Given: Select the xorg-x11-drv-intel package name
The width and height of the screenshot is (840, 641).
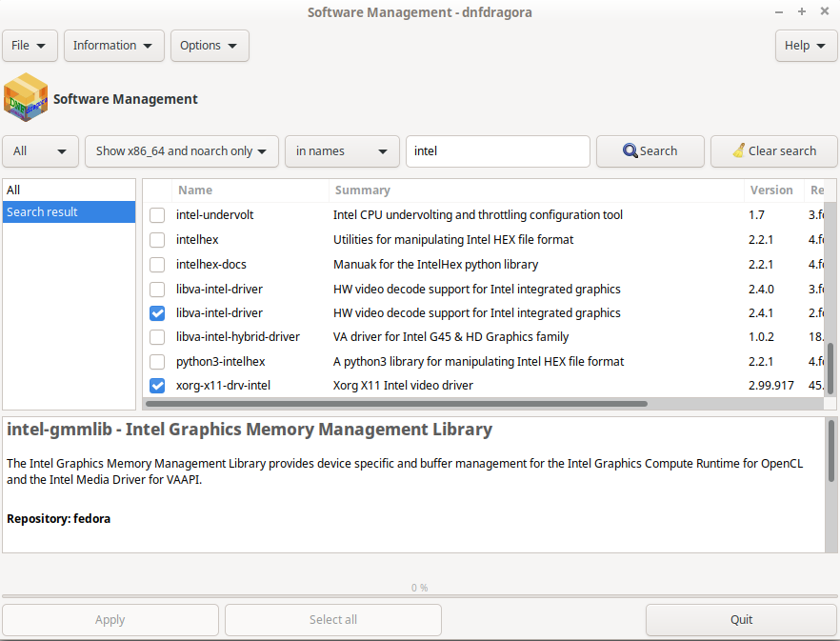Looking at the screenshot, I should point(224,386).
